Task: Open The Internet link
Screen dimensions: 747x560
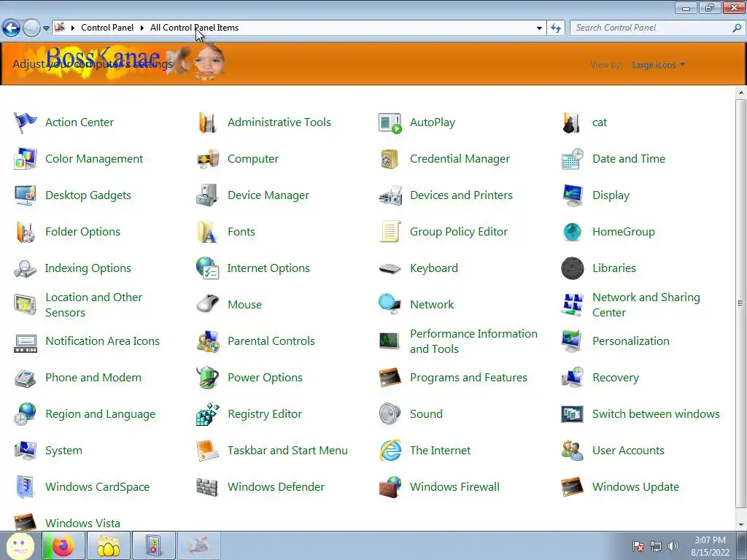Action: point(440,451)
